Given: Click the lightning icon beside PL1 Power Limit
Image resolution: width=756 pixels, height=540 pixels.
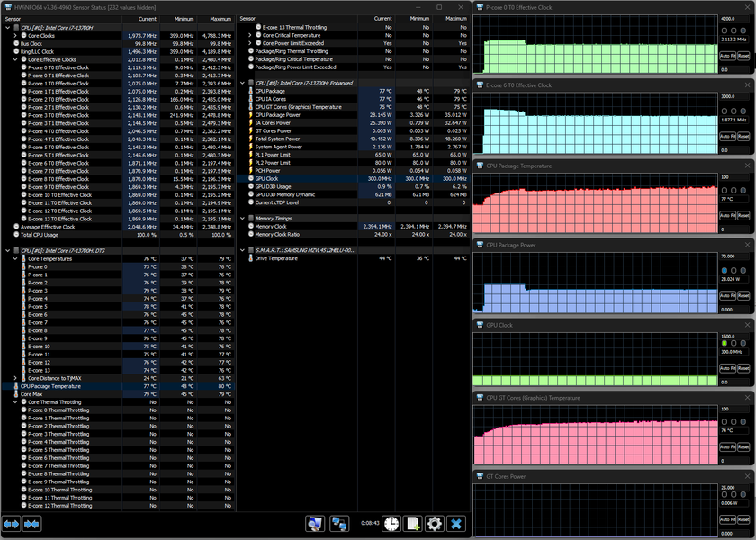Looking at the screenshot, I should click(251, 155).
